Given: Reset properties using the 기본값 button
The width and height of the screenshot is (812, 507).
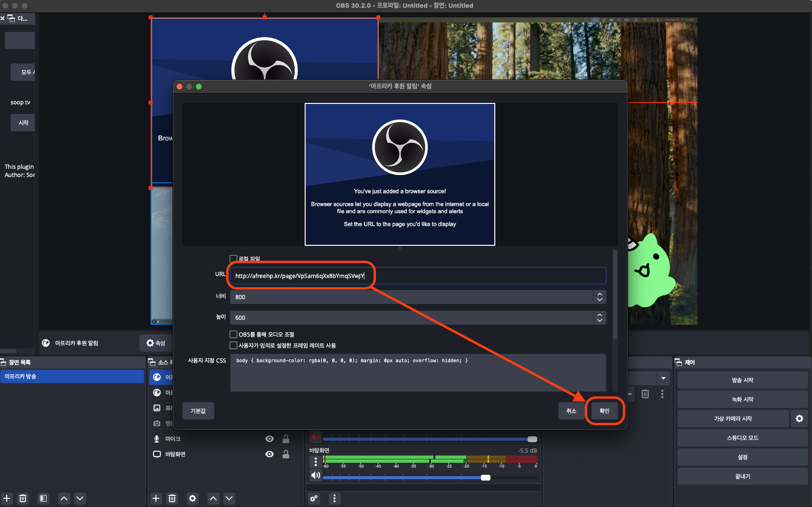Looking at the screenshot, I should pos(198,411).
